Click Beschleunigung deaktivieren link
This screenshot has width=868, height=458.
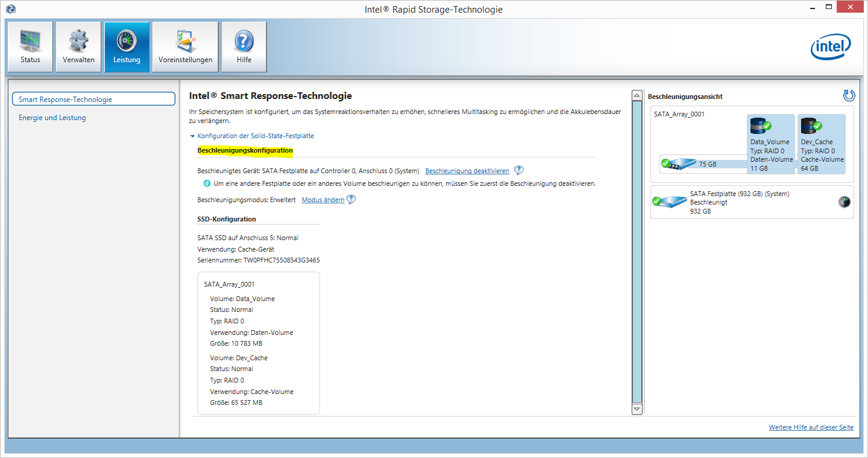point(467,171)
